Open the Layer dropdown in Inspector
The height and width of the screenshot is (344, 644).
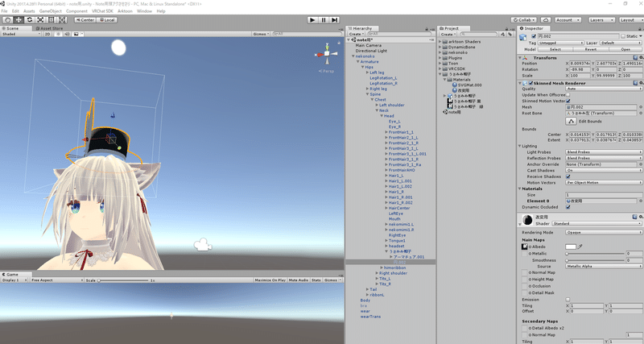(621, 43)
